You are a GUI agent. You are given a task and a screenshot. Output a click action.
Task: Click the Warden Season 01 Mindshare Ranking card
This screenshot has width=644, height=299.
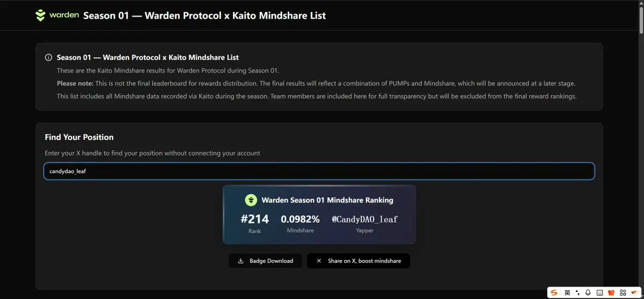(x=319, y=215)
